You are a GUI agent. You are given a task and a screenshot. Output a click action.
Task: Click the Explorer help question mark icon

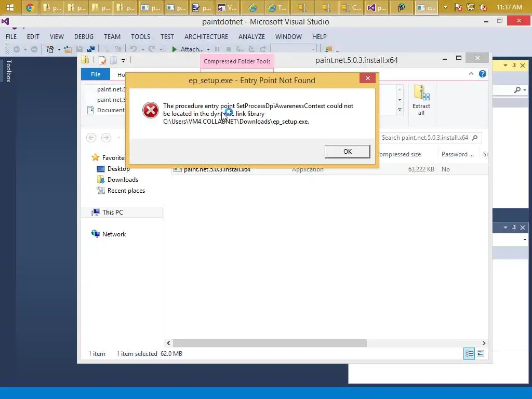click(x=483, y=74)
